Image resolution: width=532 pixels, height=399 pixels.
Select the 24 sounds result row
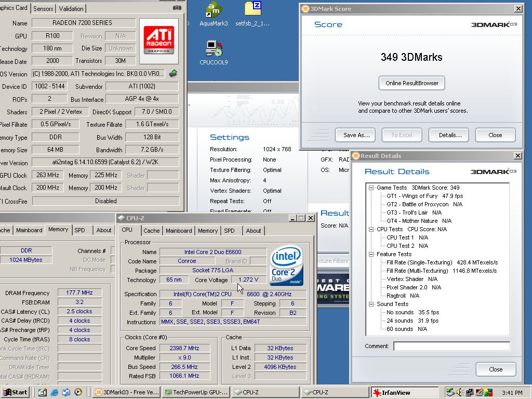(x=413, y=321)
